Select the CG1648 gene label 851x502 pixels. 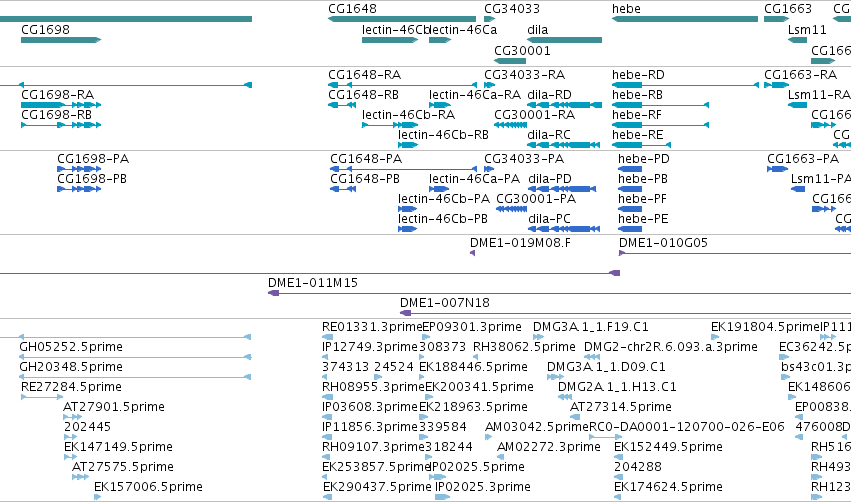(352, 9)
